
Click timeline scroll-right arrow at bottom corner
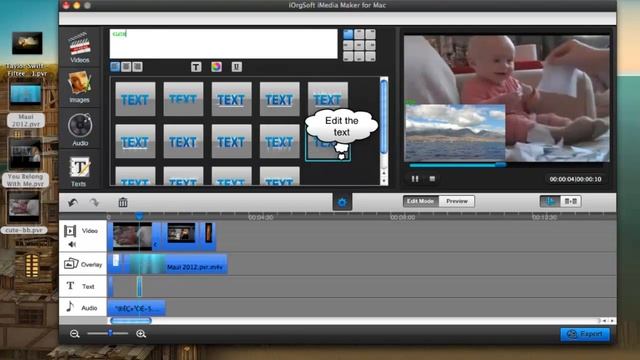pyautogui.click(x=612, y=321)
